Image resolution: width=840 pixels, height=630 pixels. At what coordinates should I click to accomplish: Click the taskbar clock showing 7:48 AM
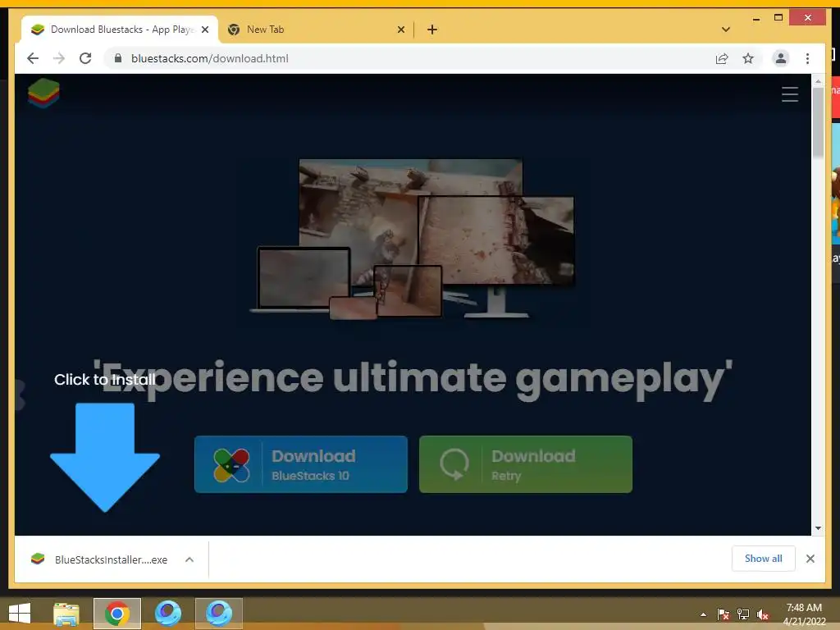(804, 614)
